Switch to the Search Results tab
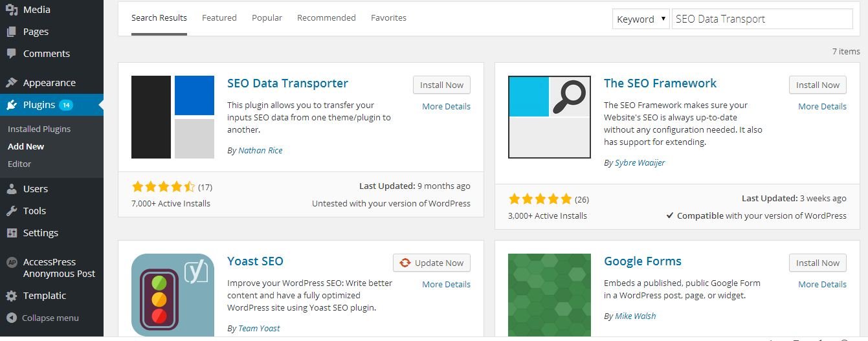Screen dimensions: 868x341 [x=159, y=18]
